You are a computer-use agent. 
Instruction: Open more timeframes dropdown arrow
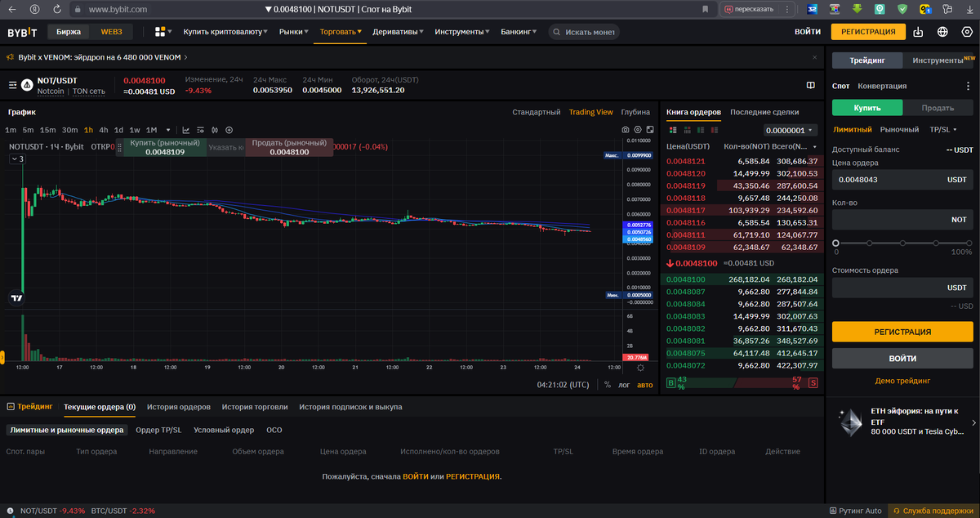[168, 130]
